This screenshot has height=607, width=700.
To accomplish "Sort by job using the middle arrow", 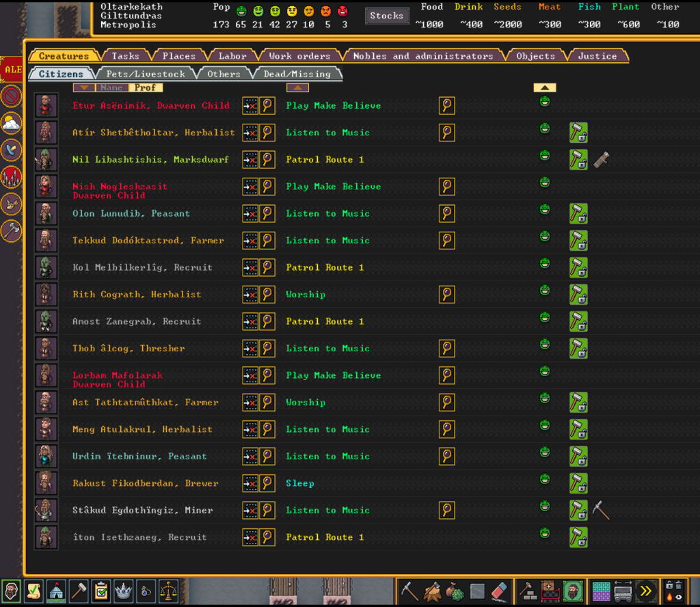I will (x=298, y=87).
